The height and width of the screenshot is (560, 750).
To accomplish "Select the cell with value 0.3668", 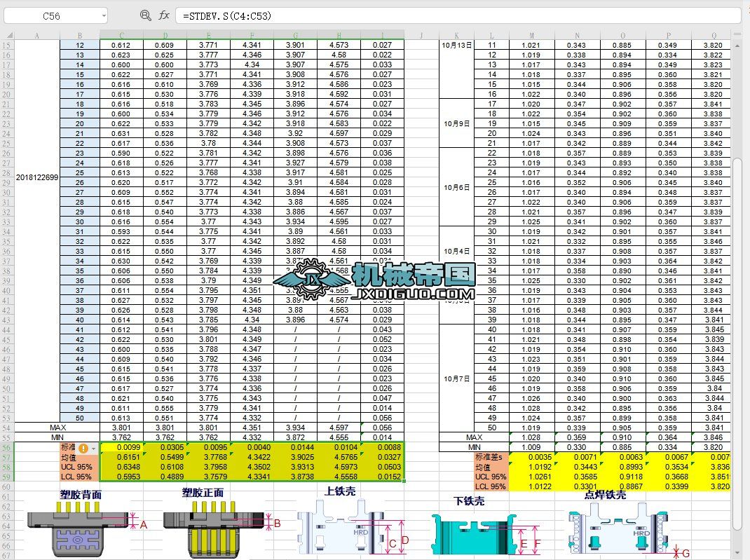I will 668,477.
